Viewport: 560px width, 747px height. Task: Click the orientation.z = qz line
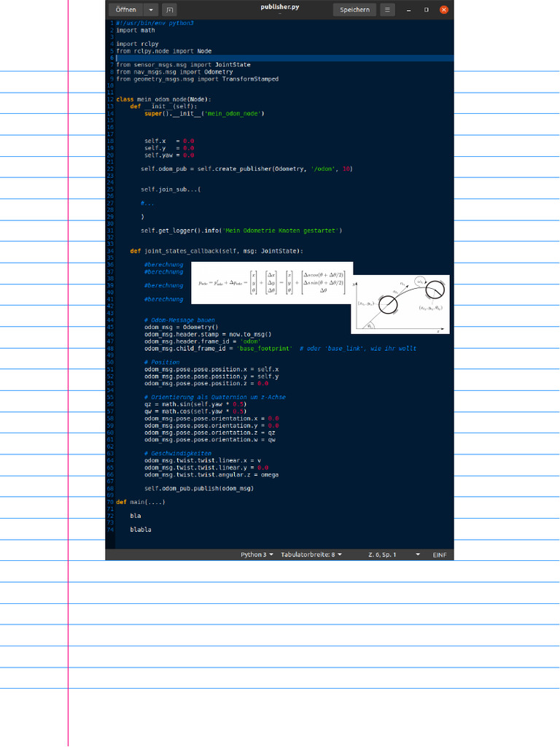[x=210, y=433]
